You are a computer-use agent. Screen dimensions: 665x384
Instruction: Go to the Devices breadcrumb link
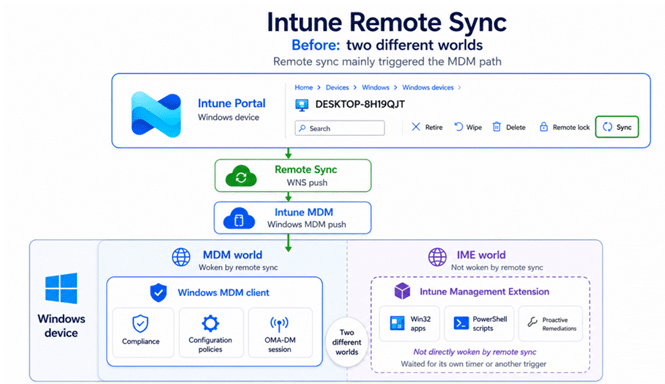click(x=337, y=87)
